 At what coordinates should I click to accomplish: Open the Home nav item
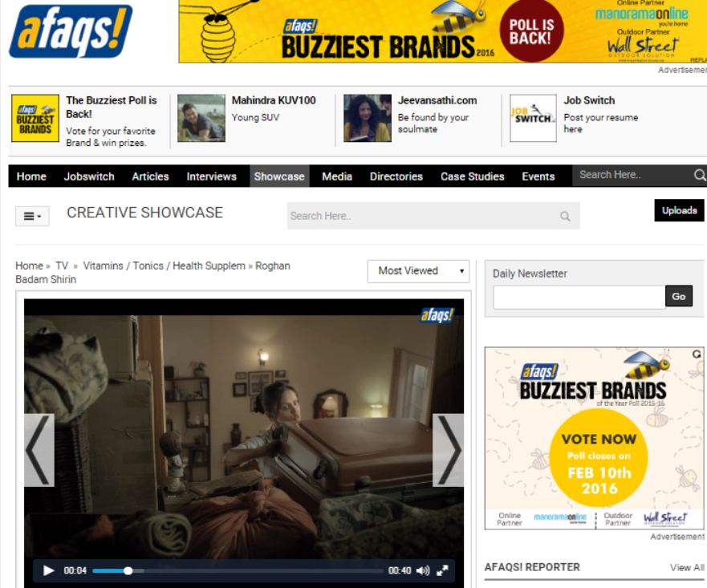coord(31,176)
